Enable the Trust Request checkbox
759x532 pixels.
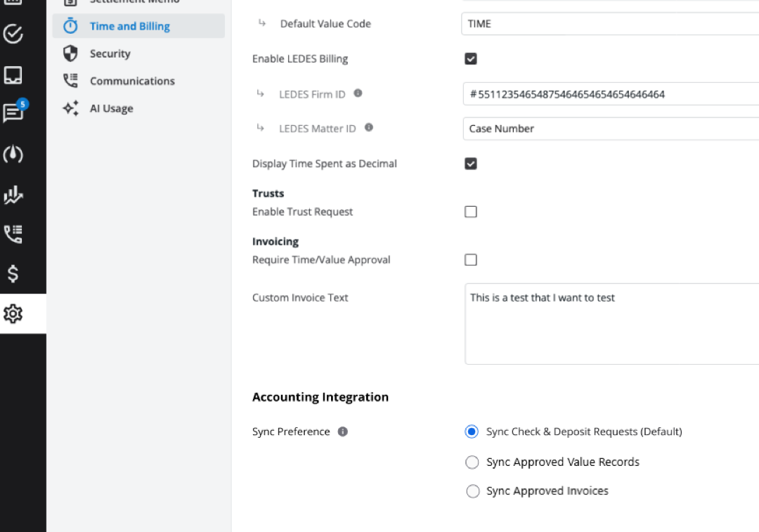point(470,211)
